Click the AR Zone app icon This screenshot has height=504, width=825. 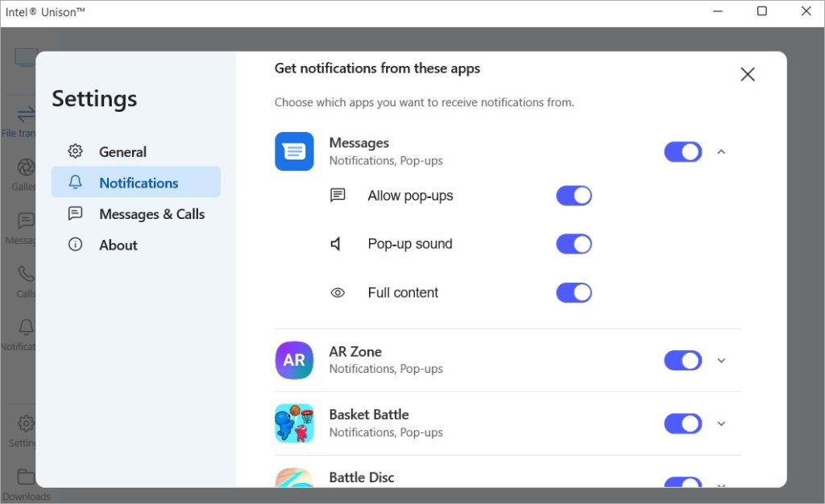click(294, 360)
